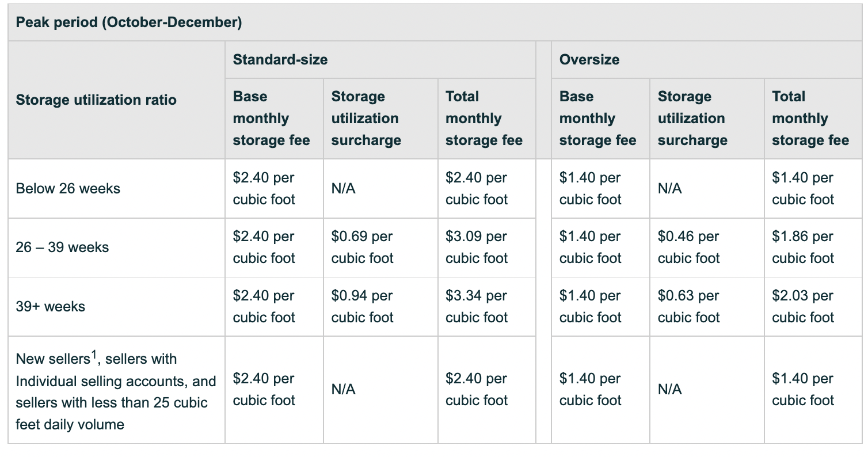Select the Standard-size column group header
Screen dimensions: 868x457
pos(280,59)
